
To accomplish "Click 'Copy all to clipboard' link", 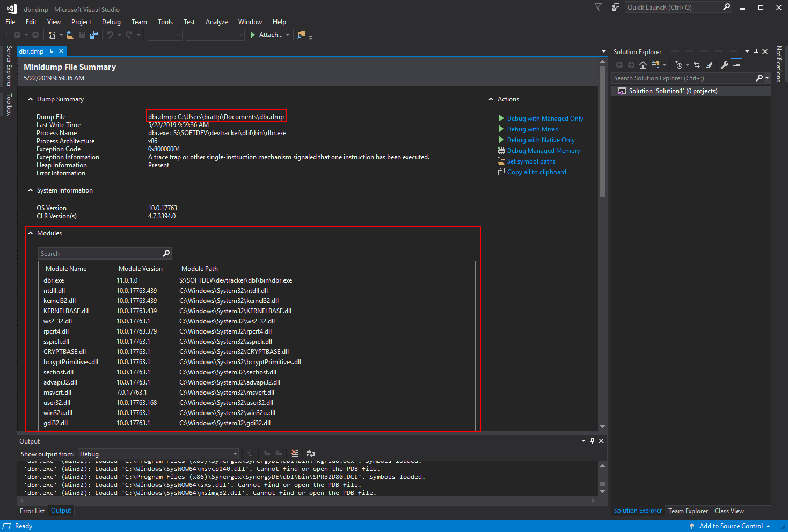I will (x=536, y=172).
